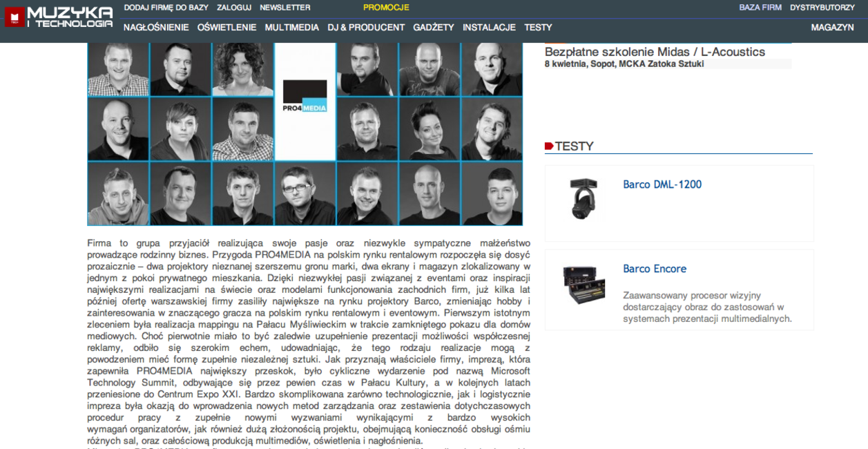Select the TESTY menu item

[x=538, y=28]
